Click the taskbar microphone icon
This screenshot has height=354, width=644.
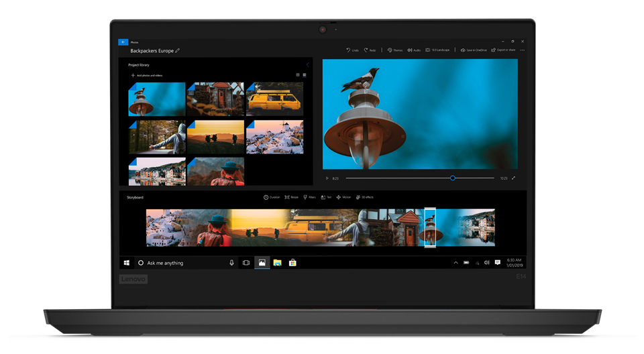pos(231,263)
